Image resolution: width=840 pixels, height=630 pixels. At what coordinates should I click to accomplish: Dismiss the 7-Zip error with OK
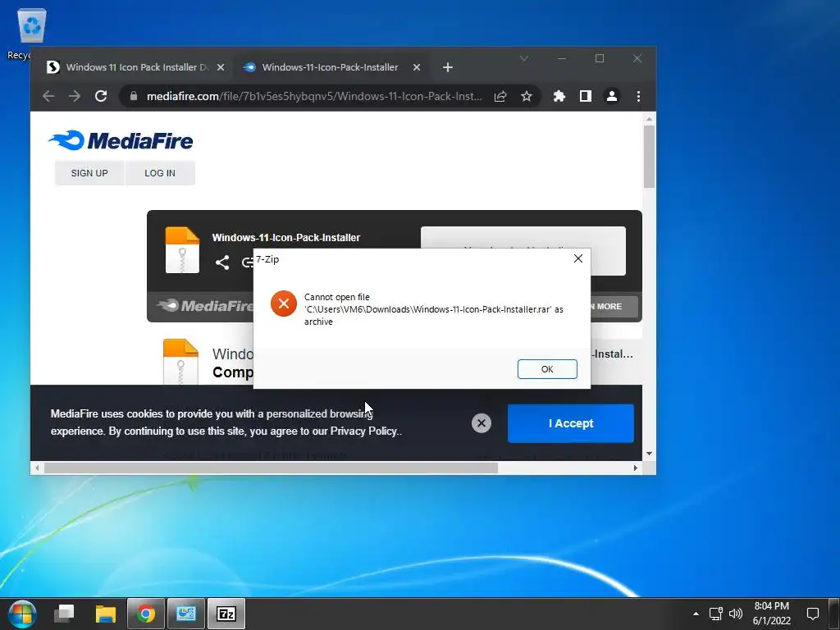point(547,369)
